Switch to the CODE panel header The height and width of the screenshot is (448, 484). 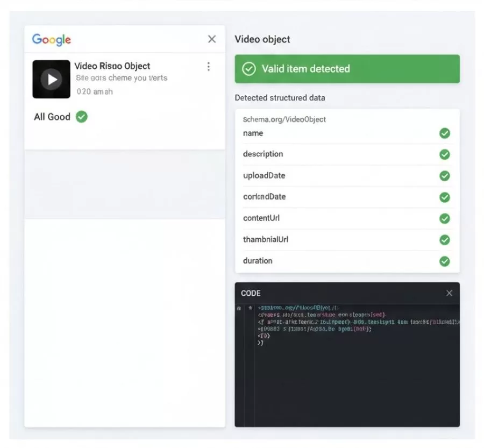251,293
